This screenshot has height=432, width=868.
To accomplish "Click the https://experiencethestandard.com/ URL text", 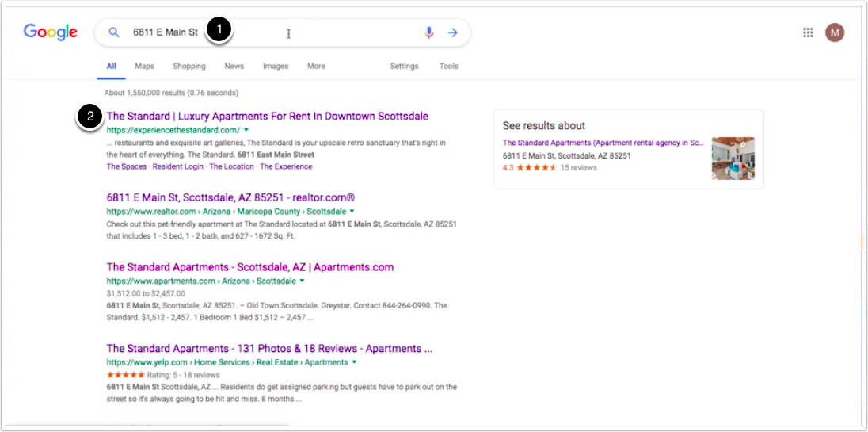I will pyautogui.click(x=173, y=130).
